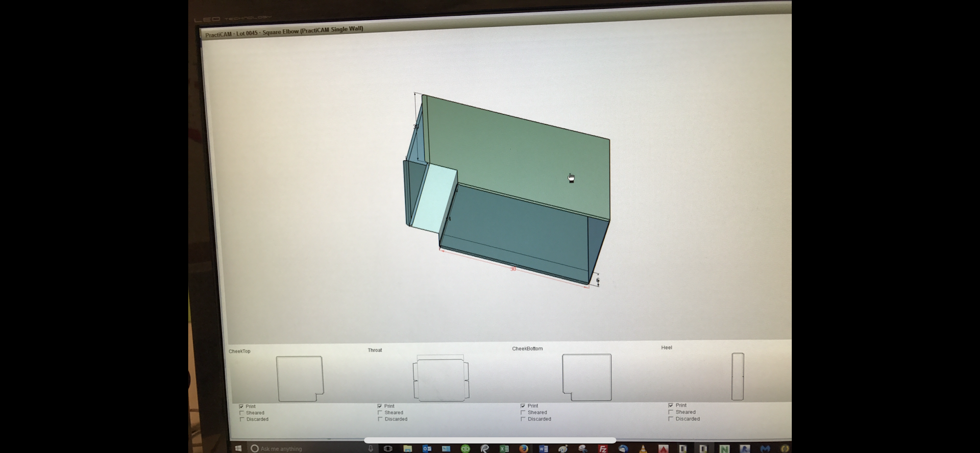
Task: Open FileZilla from the taskbar
Action: (603, 448)
